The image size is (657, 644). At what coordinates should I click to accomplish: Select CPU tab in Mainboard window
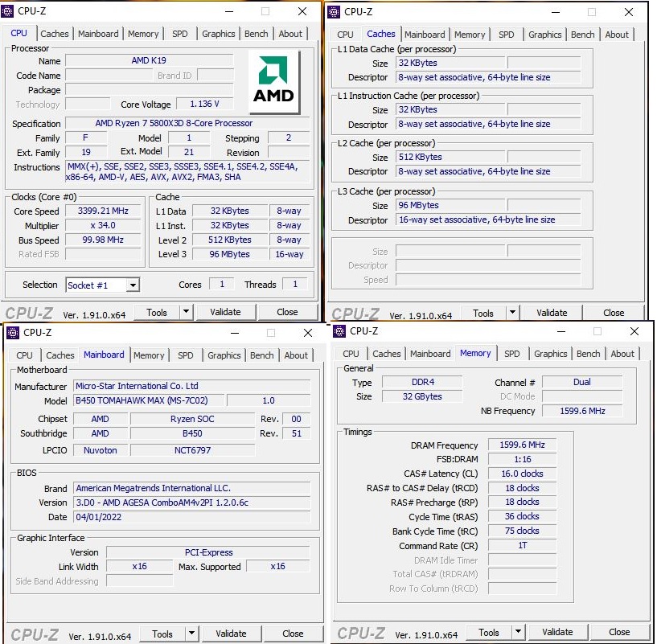click(24, 355)
